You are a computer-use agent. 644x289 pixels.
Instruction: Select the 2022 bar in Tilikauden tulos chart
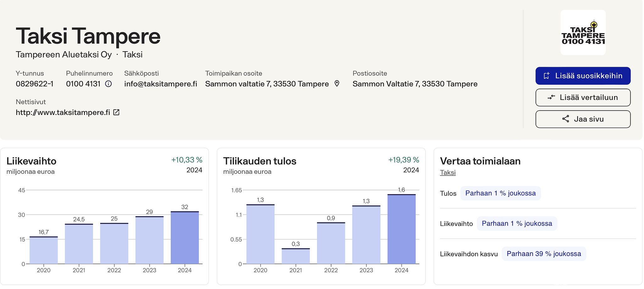[331, 243]
